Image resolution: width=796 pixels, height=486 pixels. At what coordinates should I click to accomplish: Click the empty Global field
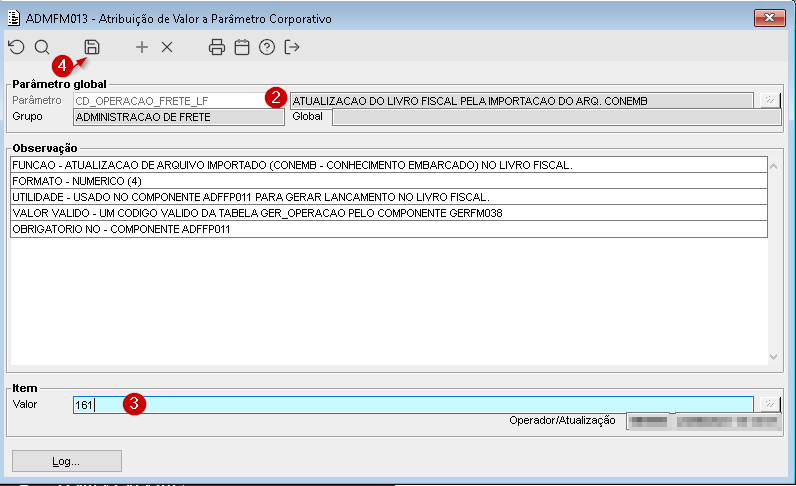(x=556, y=117)
